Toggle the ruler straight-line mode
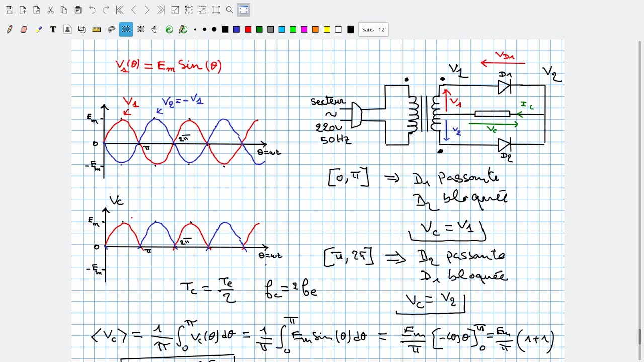 tap(97, 30)
